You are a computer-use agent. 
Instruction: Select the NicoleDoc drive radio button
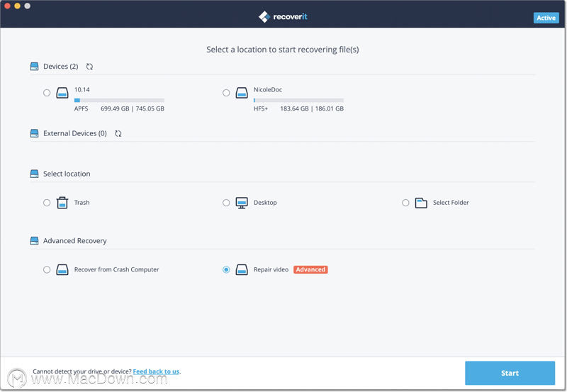(226, 93)
